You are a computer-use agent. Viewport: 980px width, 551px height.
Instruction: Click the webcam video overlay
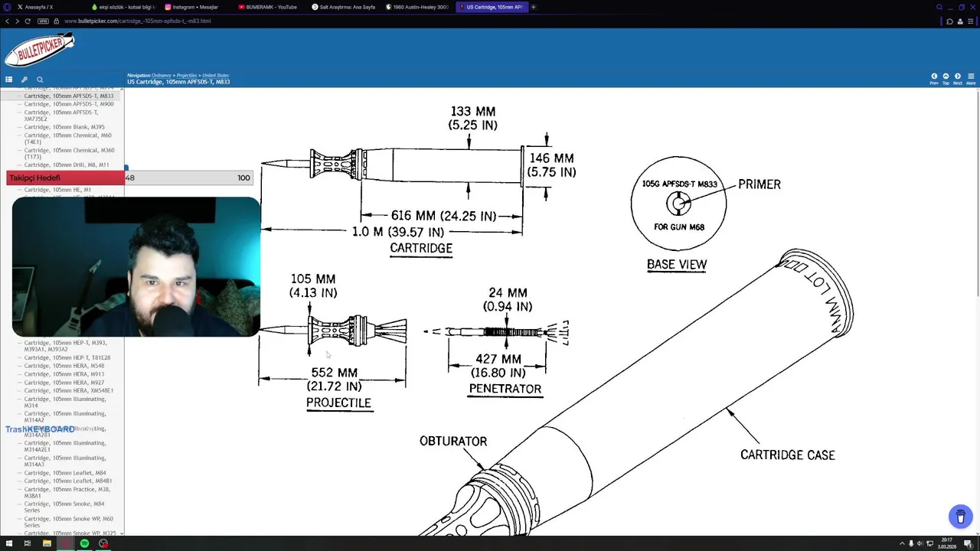point(136,267)
